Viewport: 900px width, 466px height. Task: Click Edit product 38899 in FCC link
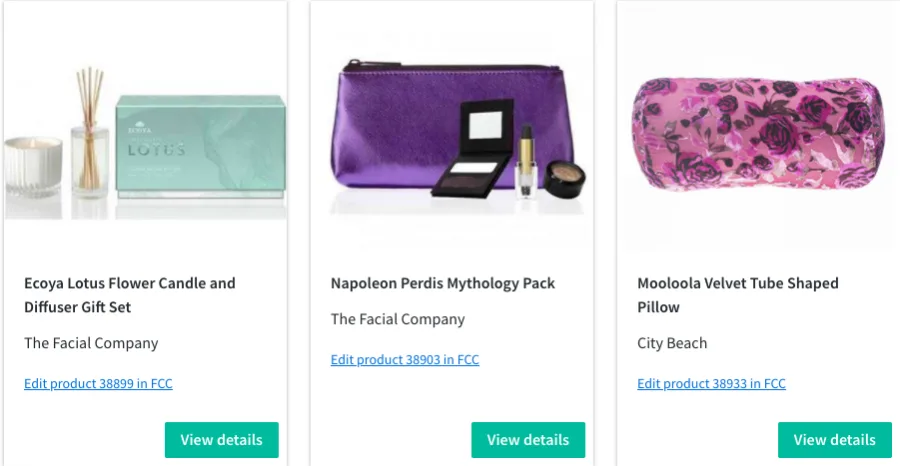pyautogui.click(x=98, y=384)
